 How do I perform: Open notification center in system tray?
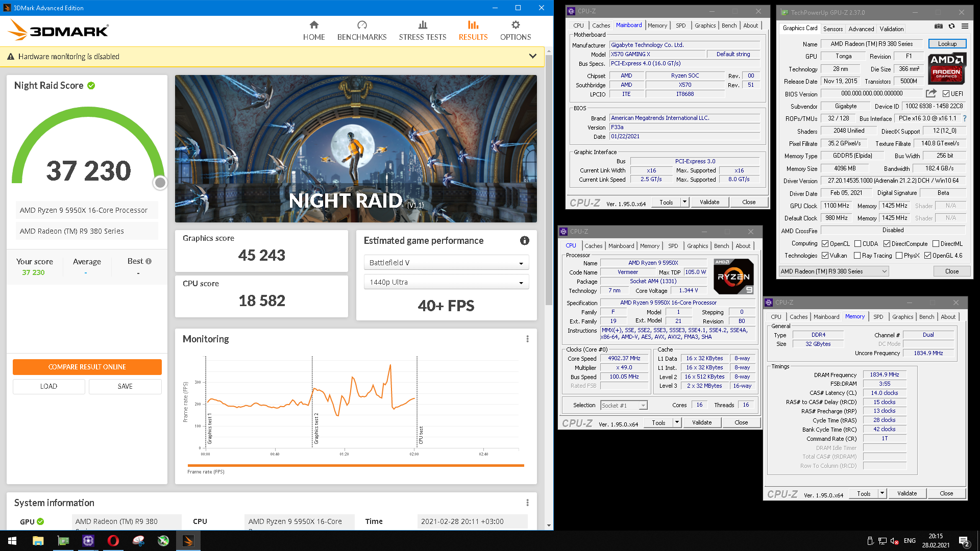pos(964,541)
